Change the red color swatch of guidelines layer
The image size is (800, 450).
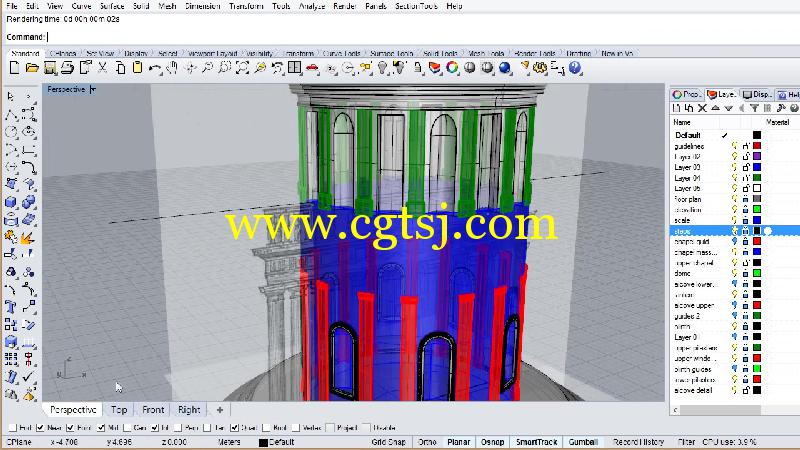tap(757, 146)
